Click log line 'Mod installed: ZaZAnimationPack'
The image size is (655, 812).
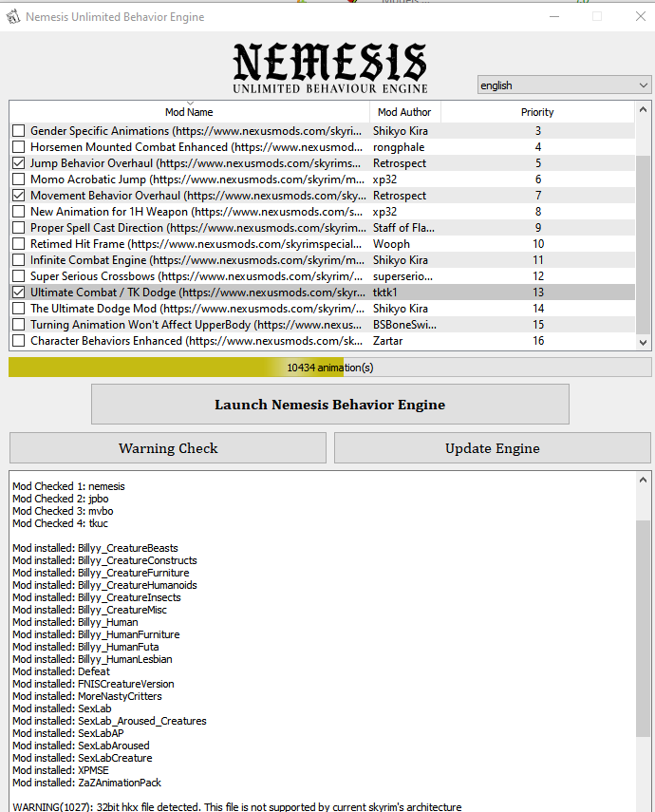(x=87, y=783)
